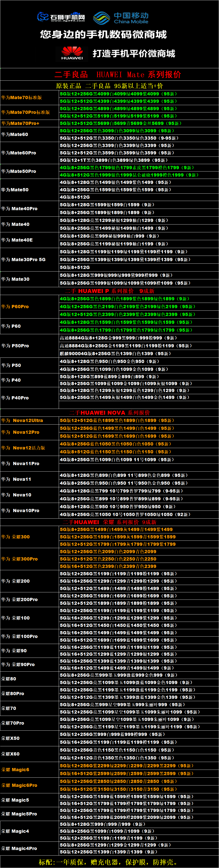
Task: Select the 荣耀80Pro model cell
Action: tap(30, 694)
